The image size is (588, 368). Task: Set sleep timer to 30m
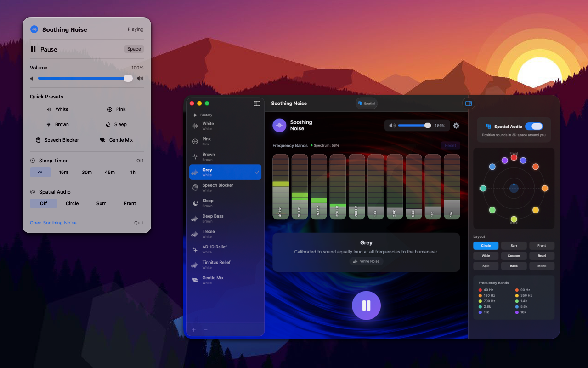pos(87,172)
